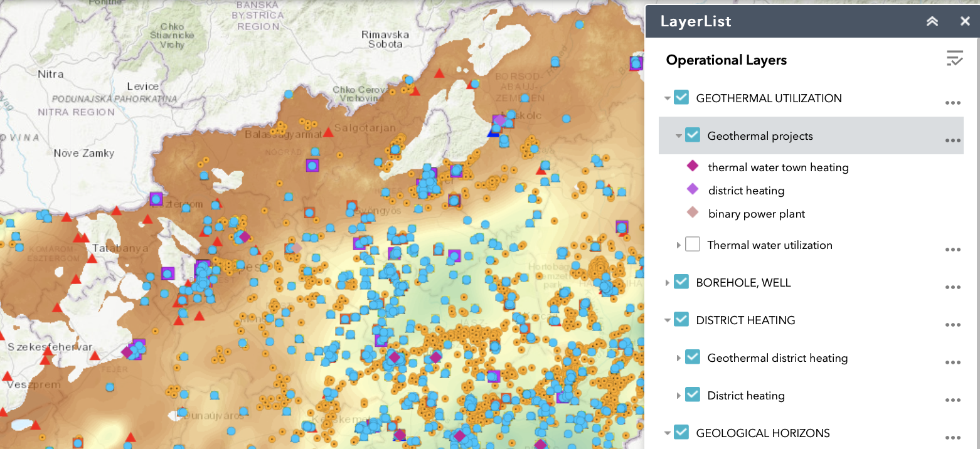Viewport: 980px width, 449px height.
Task: Collapse the Geothermal projects legend
Action: (x=678, y=135)
